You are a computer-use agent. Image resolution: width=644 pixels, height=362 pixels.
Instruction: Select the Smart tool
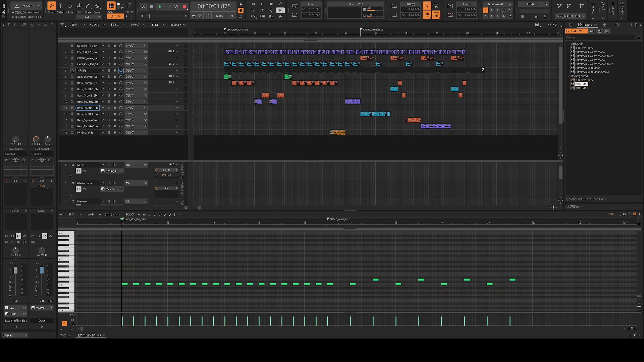coord(51,6)
